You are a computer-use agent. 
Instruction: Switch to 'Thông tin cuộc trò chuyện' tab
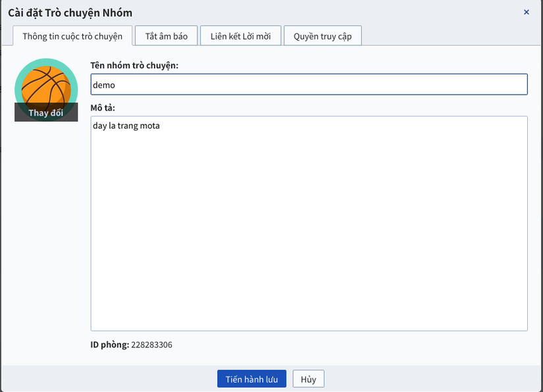click(72, 36)
